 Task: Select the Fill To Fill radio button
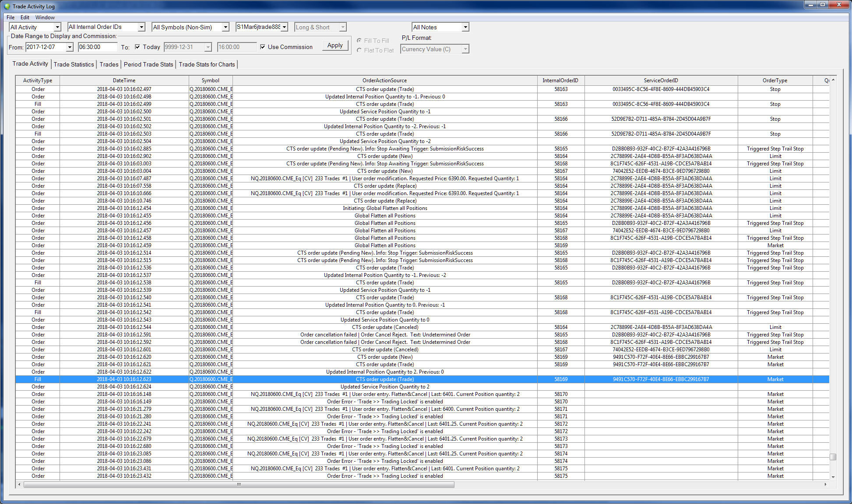(359, 40)
